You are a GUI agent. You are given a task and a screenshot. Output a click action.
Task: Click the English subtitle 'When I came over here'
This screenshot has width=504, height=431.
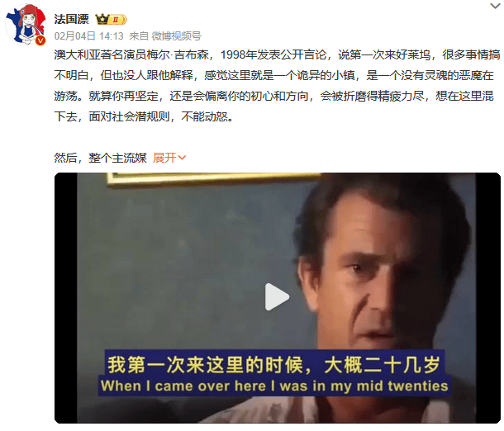183,386
